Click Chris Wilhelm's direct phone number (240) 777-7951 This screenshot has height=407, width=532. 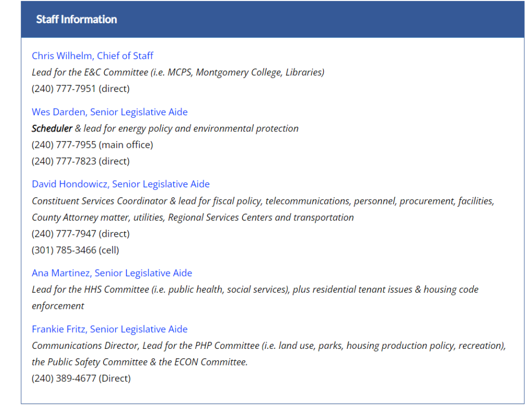(64, 89)
